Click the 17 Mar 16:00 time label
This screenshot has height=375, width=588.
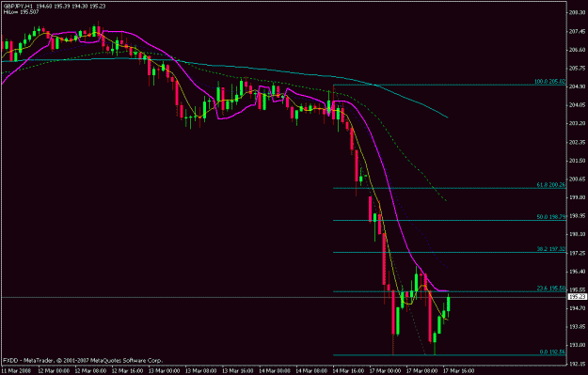coord(458,371)
